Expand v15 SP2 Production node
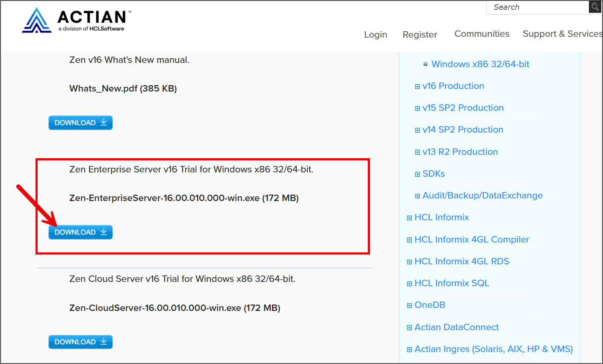The image size is (603, 364). click(417, 108)
